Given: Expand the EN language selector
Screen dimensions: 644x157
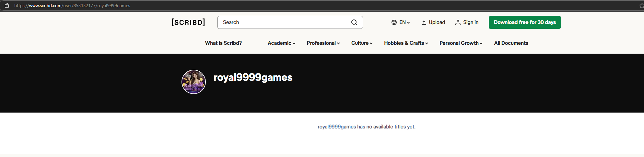Looking at the screenshot, I should [401, 22].
